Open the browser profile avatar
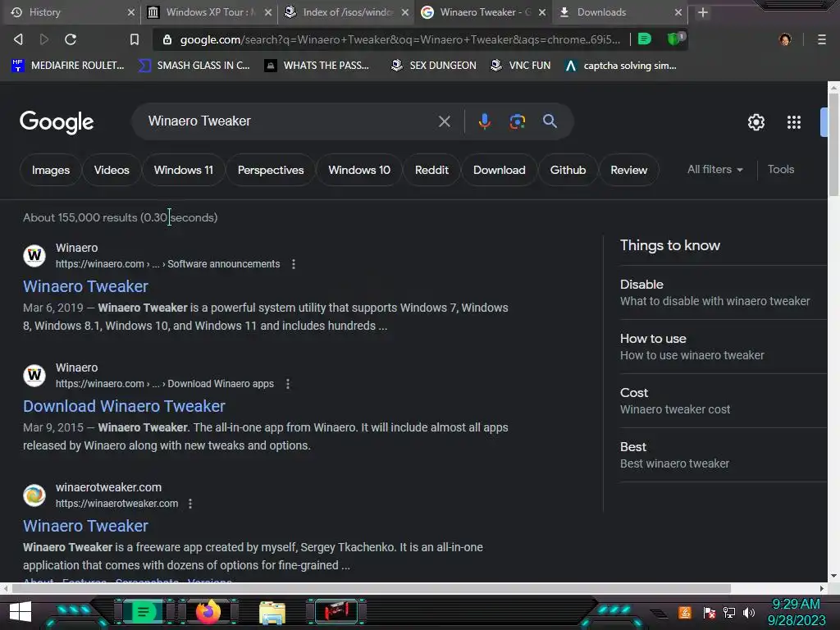Viewport: 840px width, 630px height. point(785,39)
